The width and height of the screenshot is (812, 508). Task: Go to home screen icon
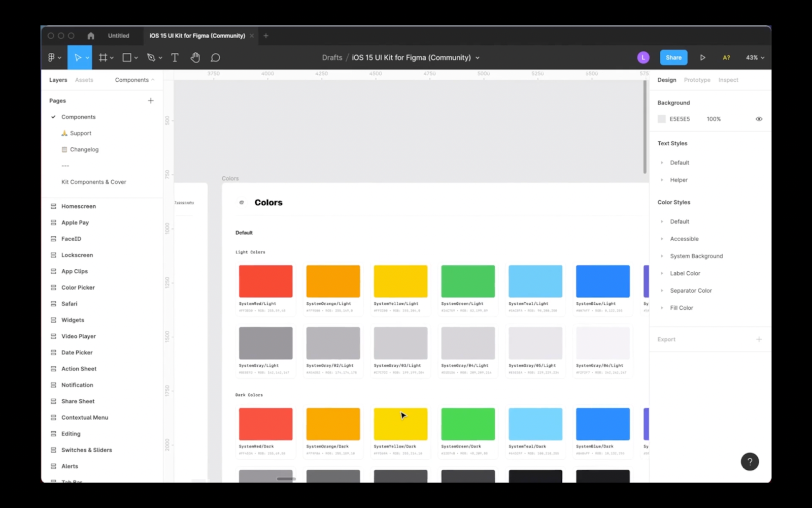(x=91, y=36)
